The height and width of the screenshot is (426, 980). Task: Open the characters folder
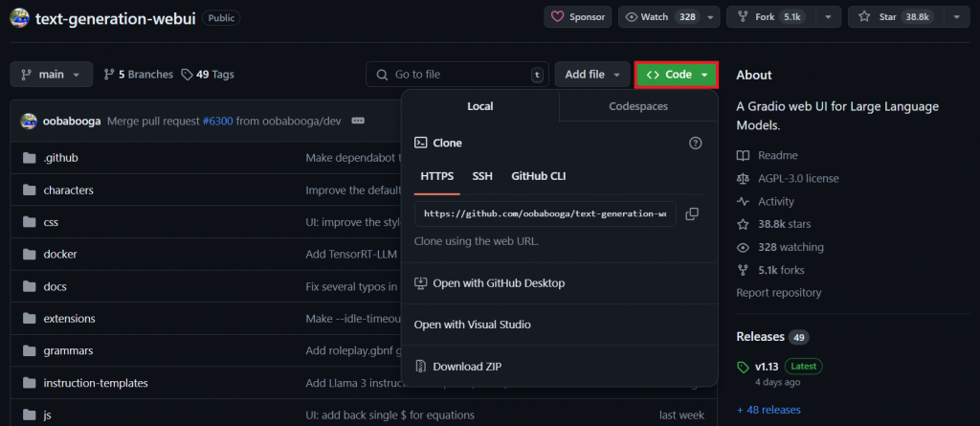pos(68,191)
